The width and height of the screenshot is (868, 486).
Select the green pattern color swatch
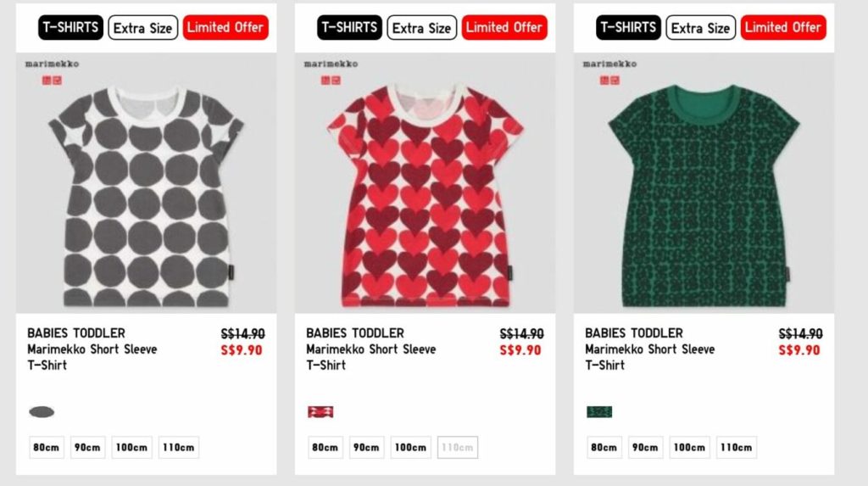point(599,411)
